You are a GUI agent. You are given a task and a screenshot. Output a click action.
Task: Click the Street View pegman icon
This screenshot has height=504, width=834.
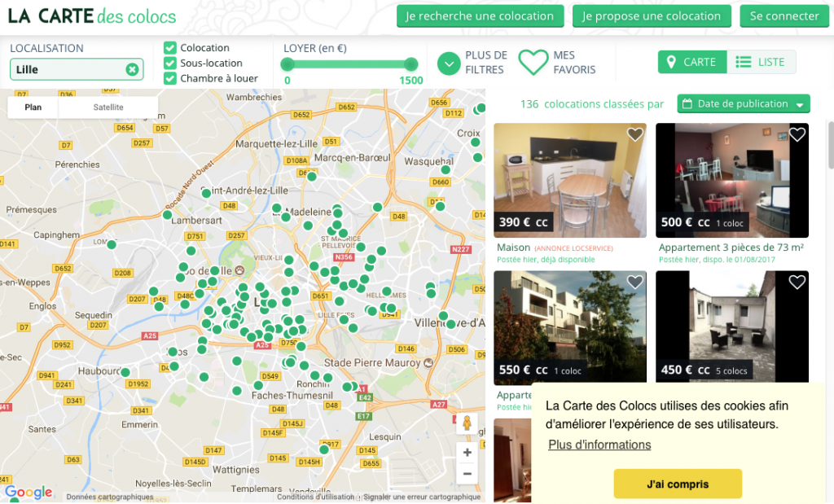click(x=467, y=423)
